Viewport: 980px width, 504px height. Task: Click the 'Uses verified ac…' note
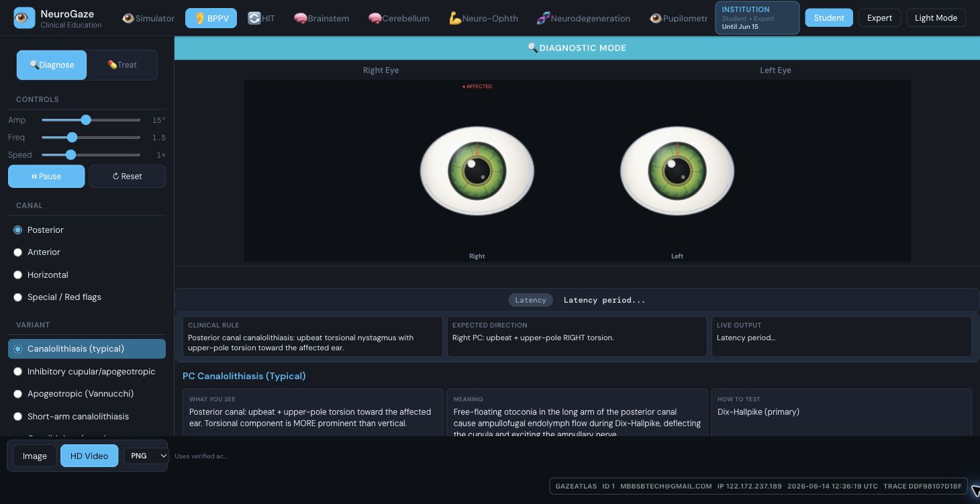[x=201, y=456]
